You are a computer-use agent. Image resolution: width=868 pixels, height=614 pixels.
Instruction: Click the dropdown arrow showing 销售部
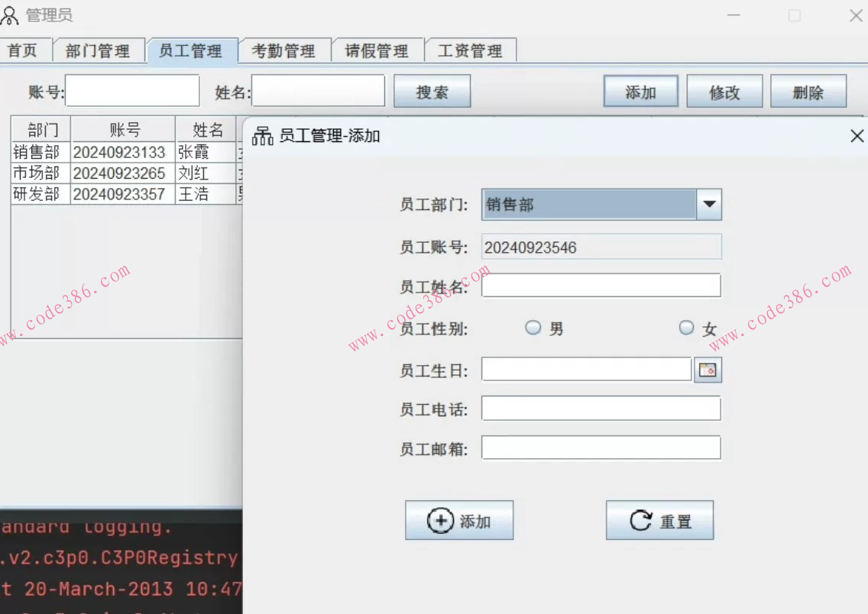[708, 204]
